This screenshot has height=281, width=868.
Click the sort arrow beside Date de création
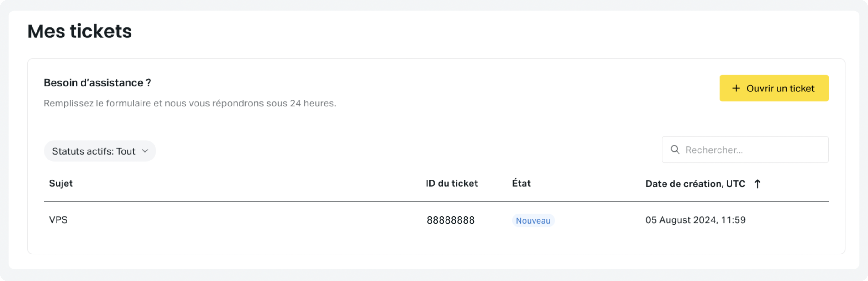[x=757, y=184]
